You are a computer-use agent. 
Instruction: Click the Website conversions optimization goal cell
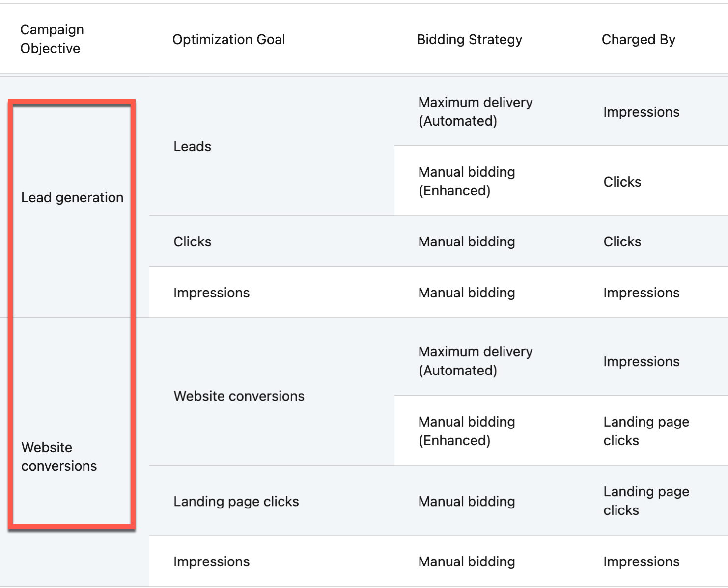coord(239,396)
